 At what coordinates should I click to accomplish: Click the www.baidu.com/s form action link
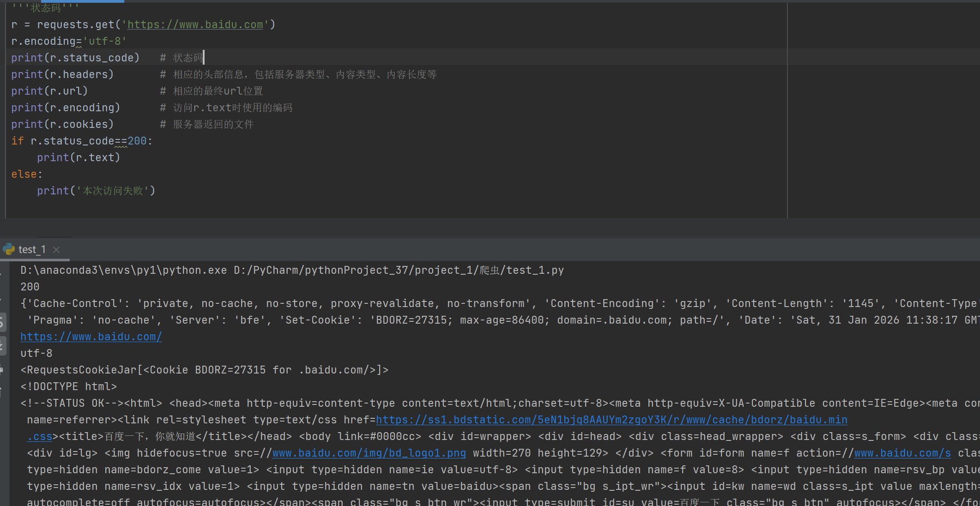(x=902, y=453)
